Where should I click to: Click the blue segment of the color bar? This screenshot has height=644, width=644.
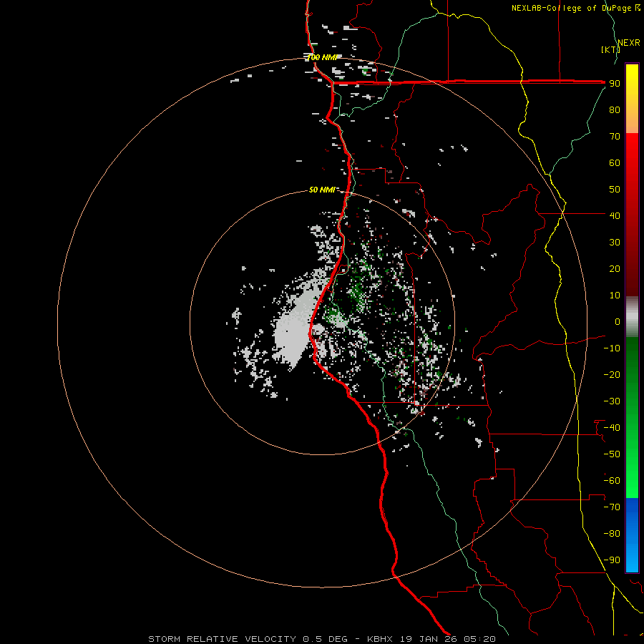point(632,535)
